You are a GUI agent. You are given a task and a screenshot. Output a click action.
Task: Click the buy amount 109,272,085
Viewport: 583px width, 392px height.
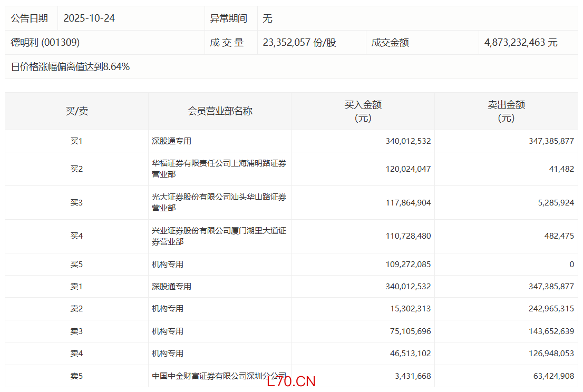click(x=408, y=264)
